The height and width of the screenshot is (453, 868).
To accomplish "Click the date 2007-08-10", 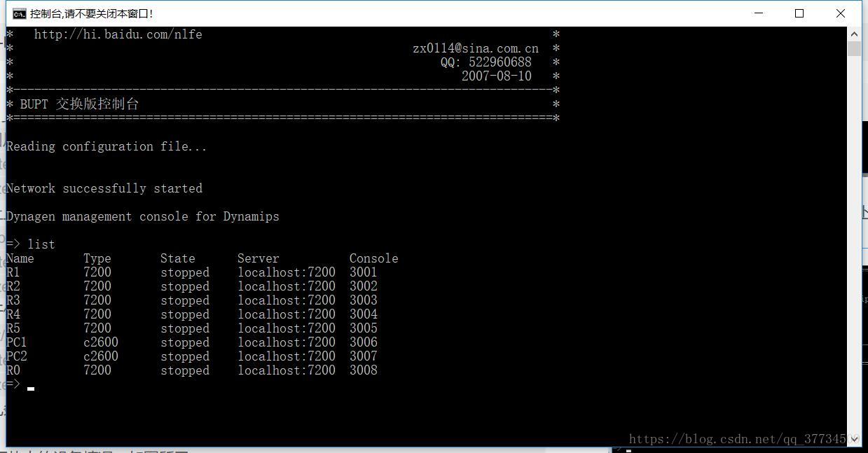I will tap(497, 76).
